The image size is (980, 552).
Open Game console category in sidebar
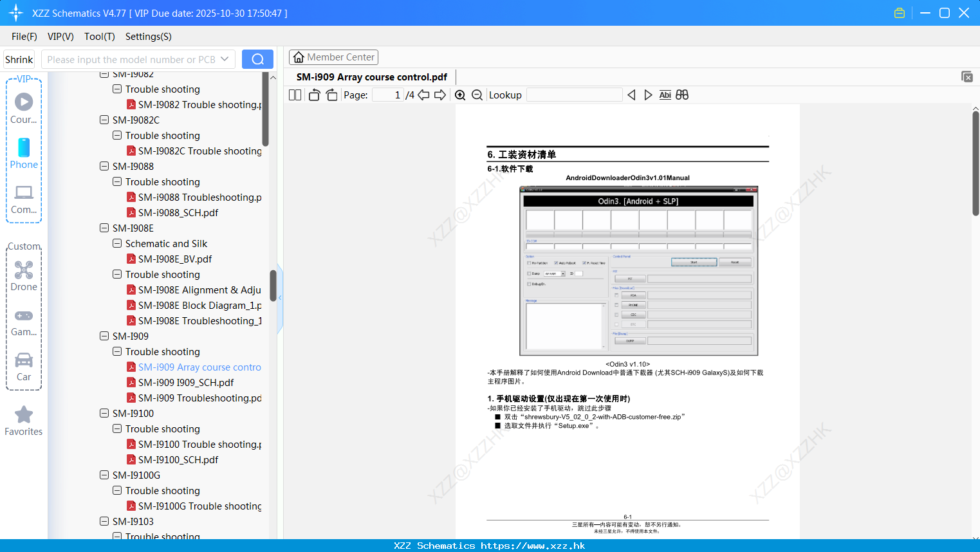point(24,322)
